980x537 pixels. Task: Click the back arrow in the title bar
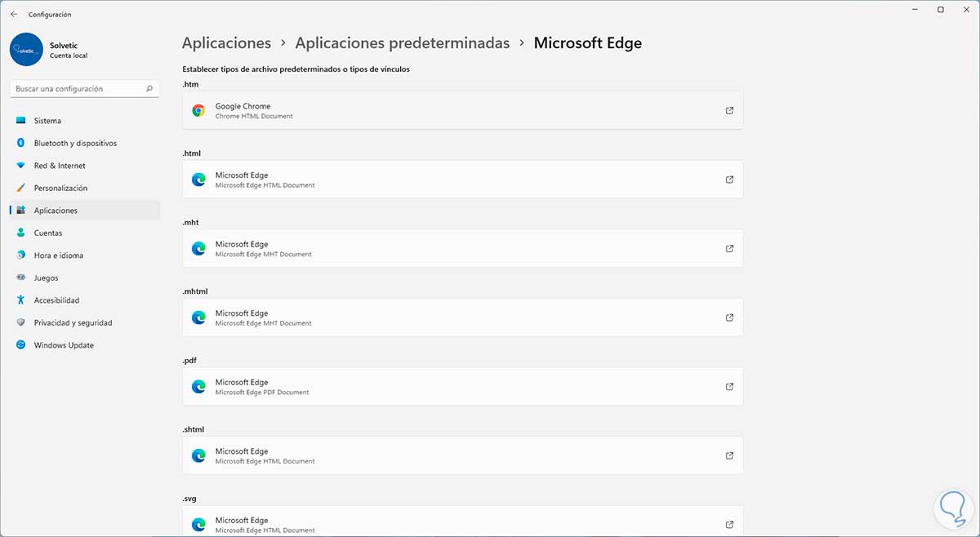tap(14, 14)
